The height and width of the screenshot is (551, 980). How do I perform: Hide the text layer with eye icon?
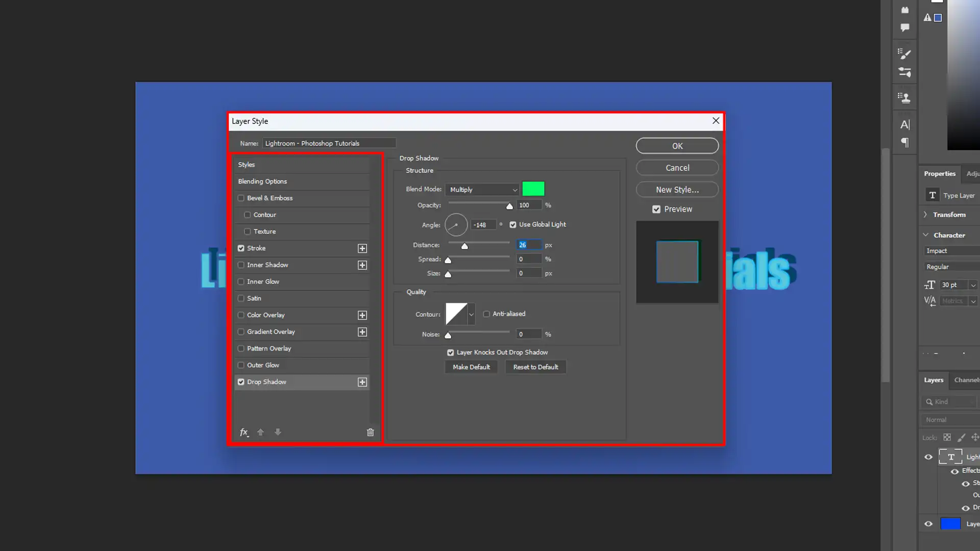(928, 457)
